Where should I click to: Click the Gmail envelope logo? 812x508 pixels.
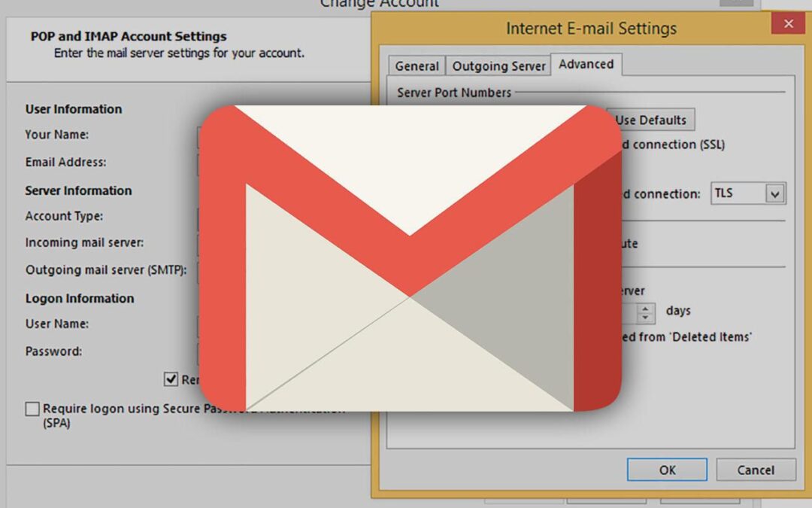(411, 258)
